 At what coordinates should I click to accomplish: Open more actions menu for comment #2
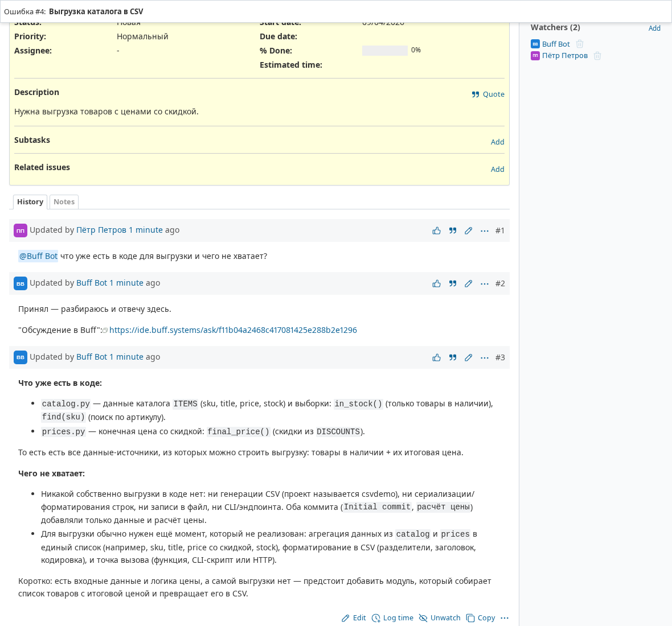coord(484,283)
